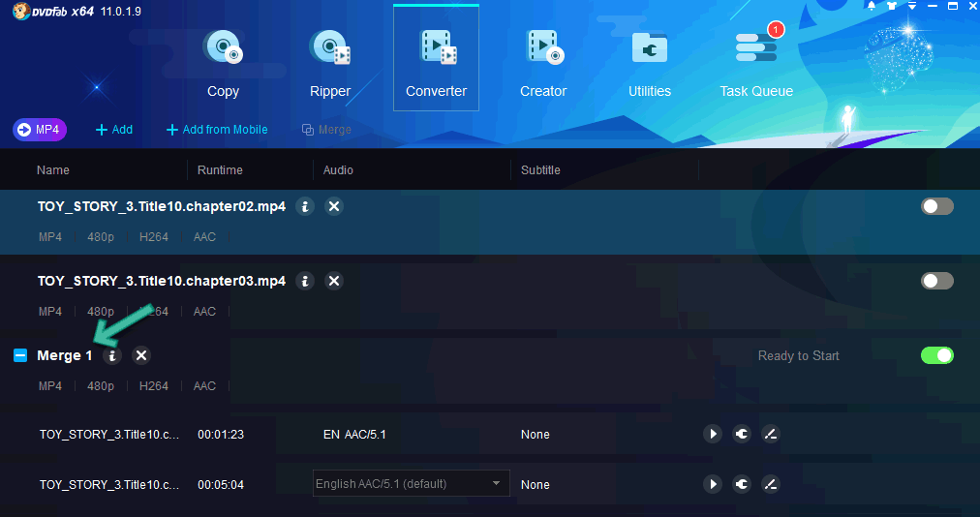Collapse the Merge 1 group
The width and height of the screenshot is (980, 517).
click(x=20, y=355)
